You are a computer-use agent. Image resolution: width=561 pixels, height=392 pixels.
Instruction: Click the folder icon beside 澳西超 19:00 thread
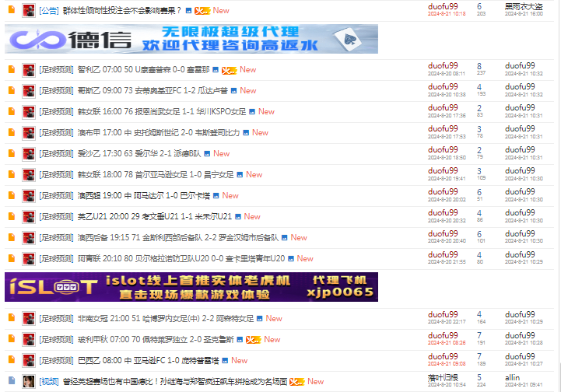[12, 195]
